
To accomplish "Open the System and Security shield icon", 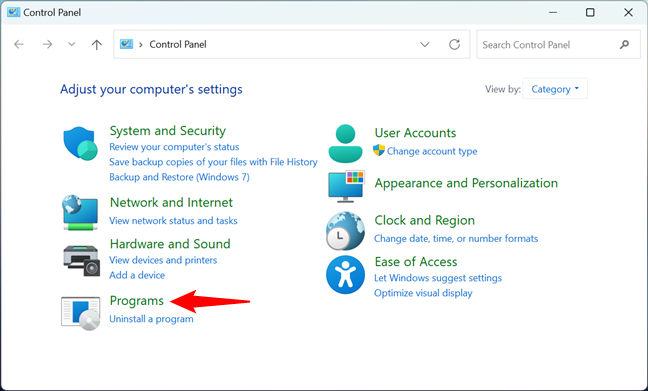I will click(80, 143).
